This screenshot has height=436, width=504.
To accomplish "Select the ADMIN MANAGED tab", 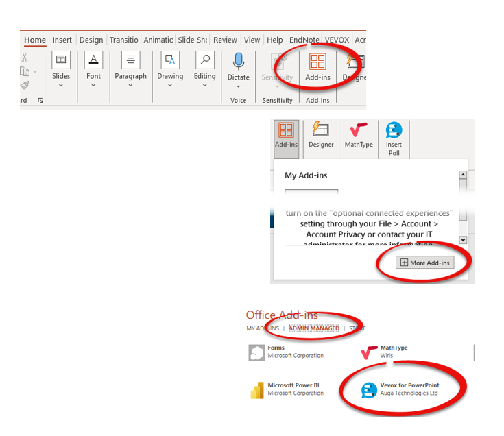I will [314, 328].
